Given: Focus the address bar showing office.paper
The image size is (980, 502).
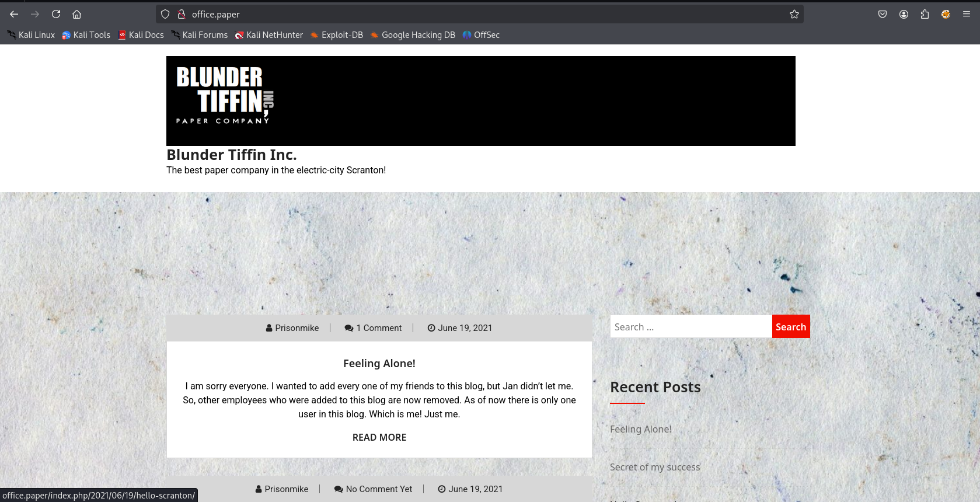Looking at the screenshot, I should (467, 14).
